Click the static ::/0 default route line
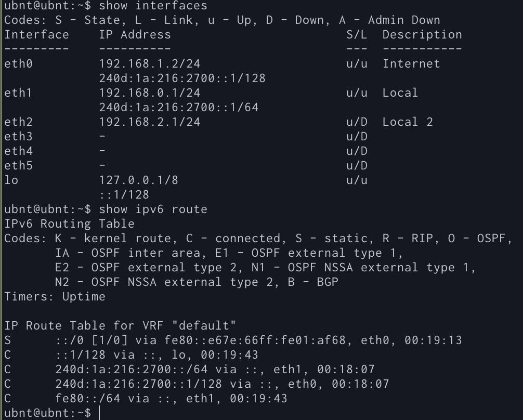This screenshot has height=420, width=523. click(233, 340)
